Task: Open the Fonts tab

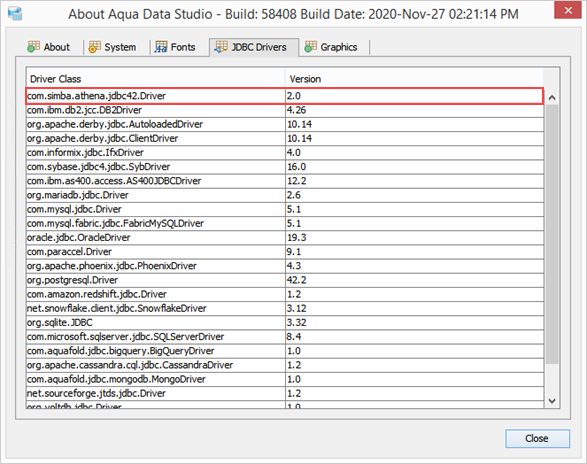Action: (175, 47)
